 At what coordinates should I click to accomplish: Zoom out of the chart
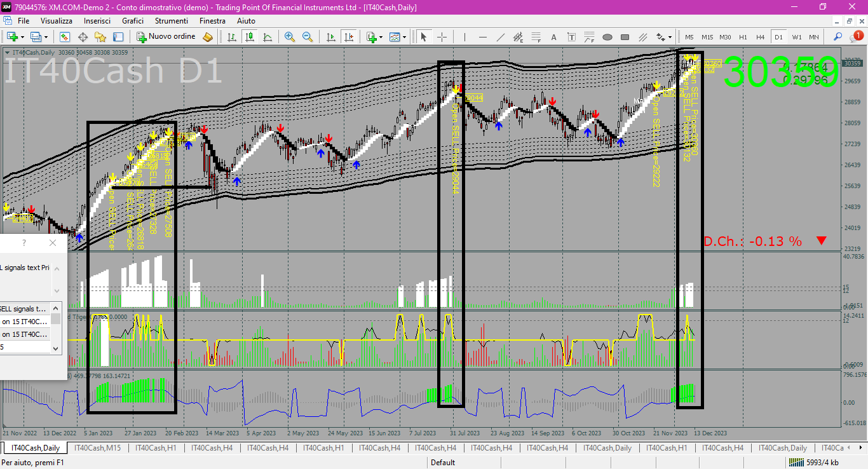coord(308,37)
